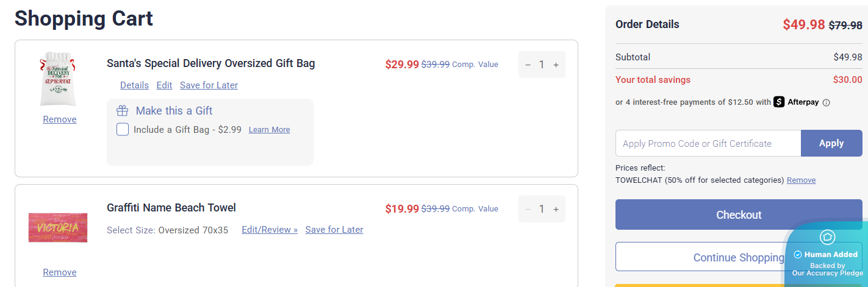Open Edit/Review for the Beach Towel
The height and width of the screenshot is (287, 868).
270,230
